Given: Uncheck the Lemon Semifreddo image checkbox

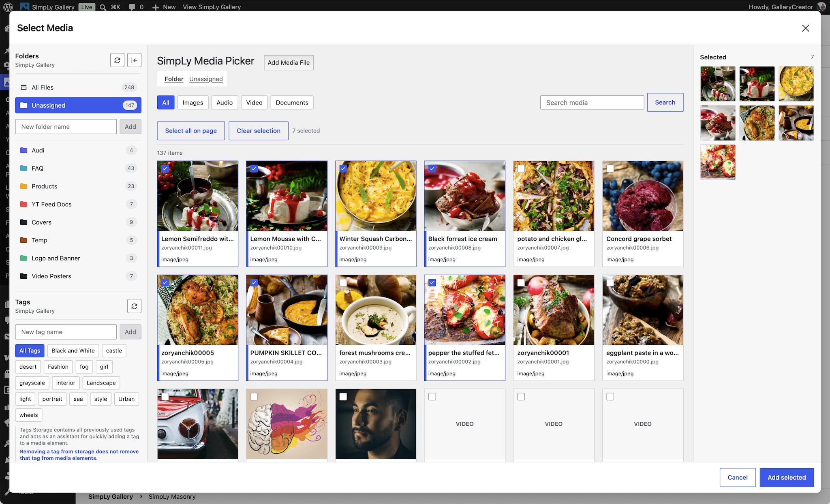Looking at the screenshot, I should coord(165,169).
